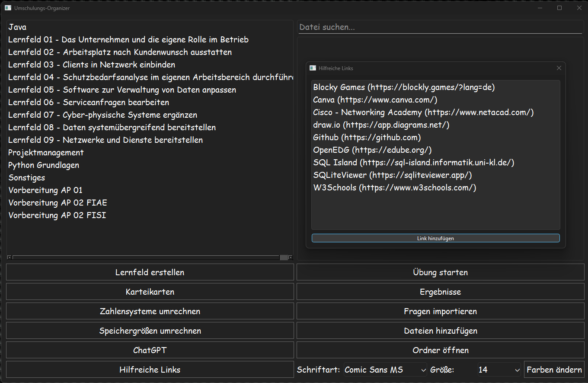Image resolution: width=588 pixels, height=383 pixels.
Task: Open Karteikarten
Action: pos(150,292)
